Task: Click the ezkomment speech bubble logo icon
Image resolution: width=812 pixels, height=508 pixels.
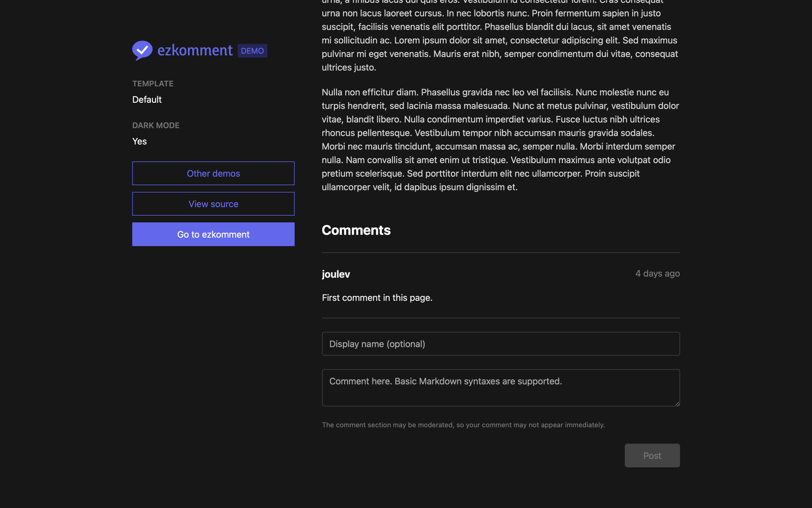Action: coord(142,51)
